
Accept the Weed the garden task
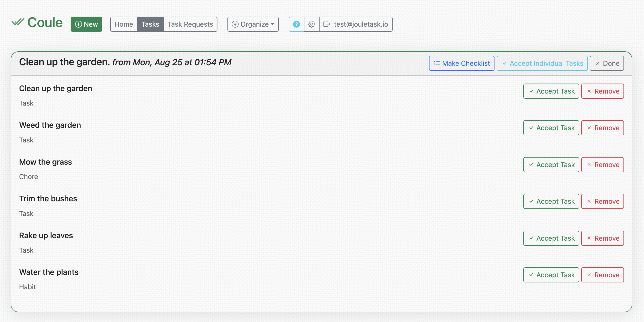pos(551,128)
